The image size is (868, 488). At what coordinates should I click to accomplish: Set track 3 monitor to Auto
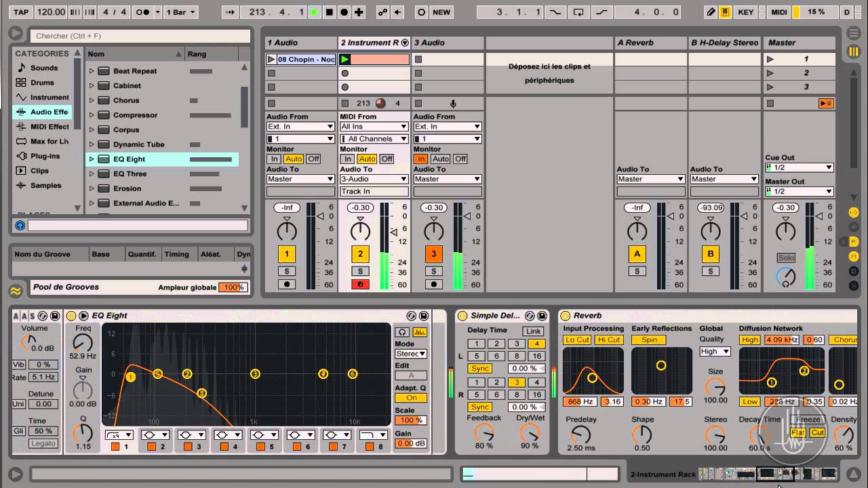click(441, 159)
